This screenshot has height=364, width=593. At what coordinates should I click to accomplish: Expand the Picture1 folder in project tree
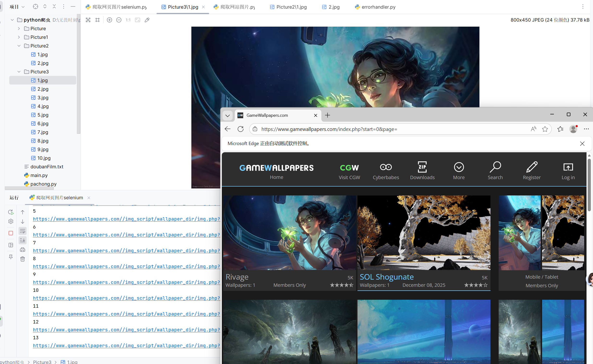19,37
